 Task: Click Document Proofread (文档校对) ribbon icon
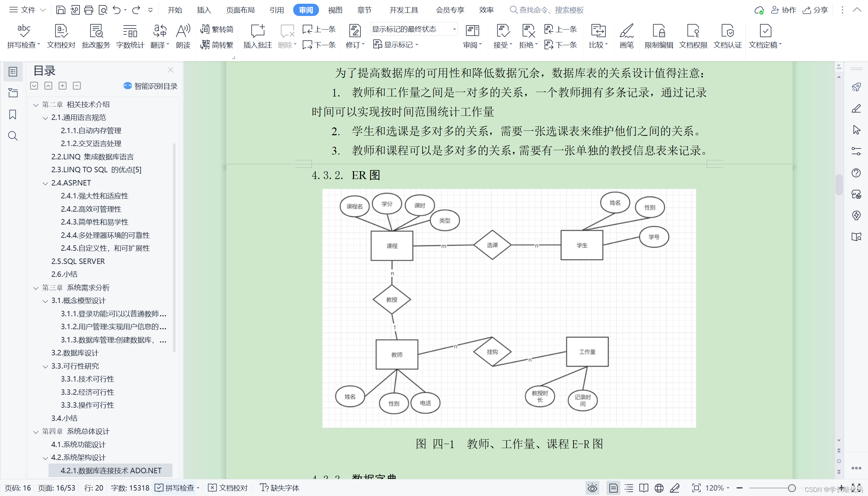pos(61,36)
